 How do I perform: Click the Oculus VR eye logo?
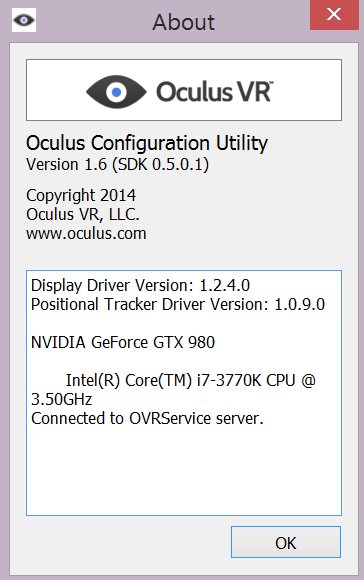click(x=116, y=92)
